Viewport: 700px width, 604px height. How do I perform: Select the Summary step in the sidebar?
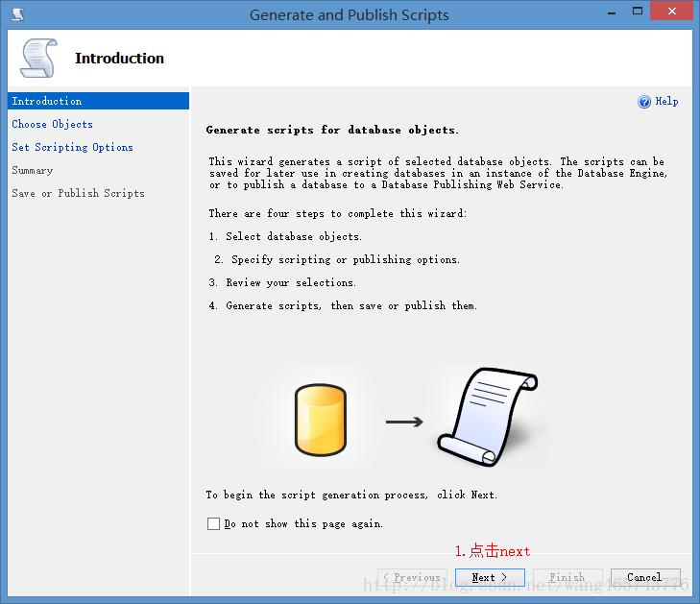click(33, 170)
